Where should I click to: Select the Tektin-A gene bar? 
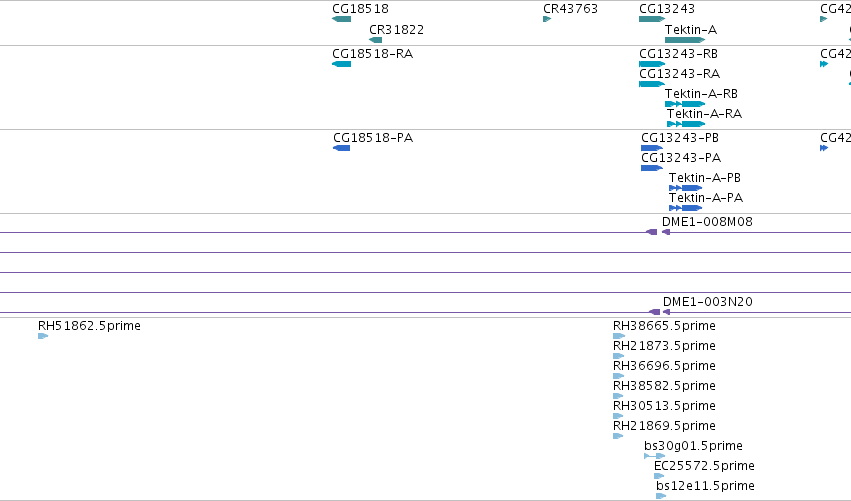coord(685,40)
